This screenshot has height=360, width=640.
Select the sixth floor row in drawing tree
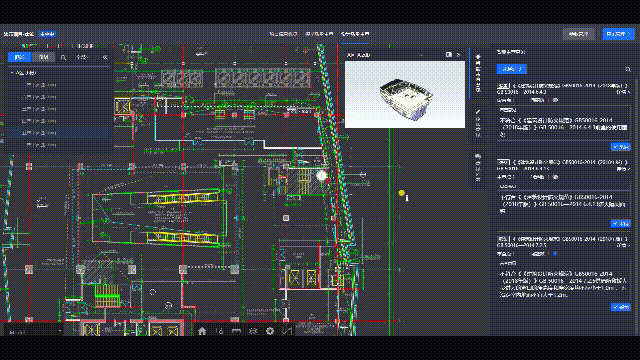(59, 145)
